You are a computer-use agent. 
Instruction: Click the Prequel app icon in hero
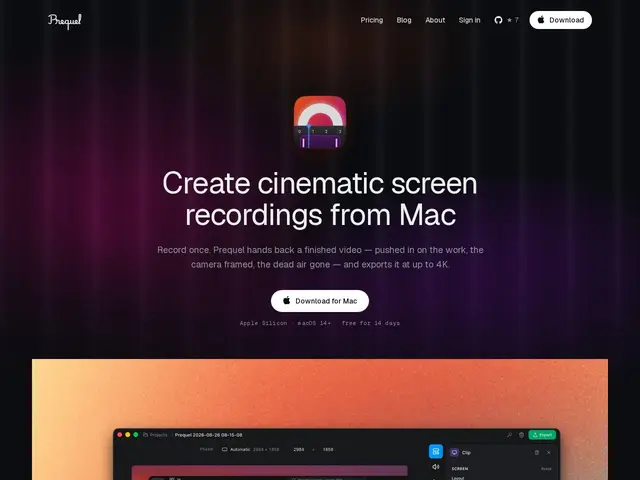[320, 122]
